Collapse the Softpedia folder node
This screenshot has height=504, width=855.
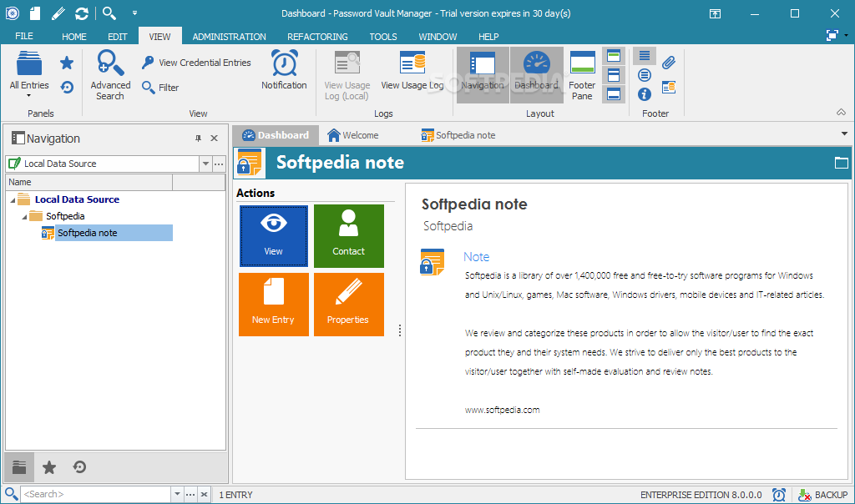[x=24, y=217]
